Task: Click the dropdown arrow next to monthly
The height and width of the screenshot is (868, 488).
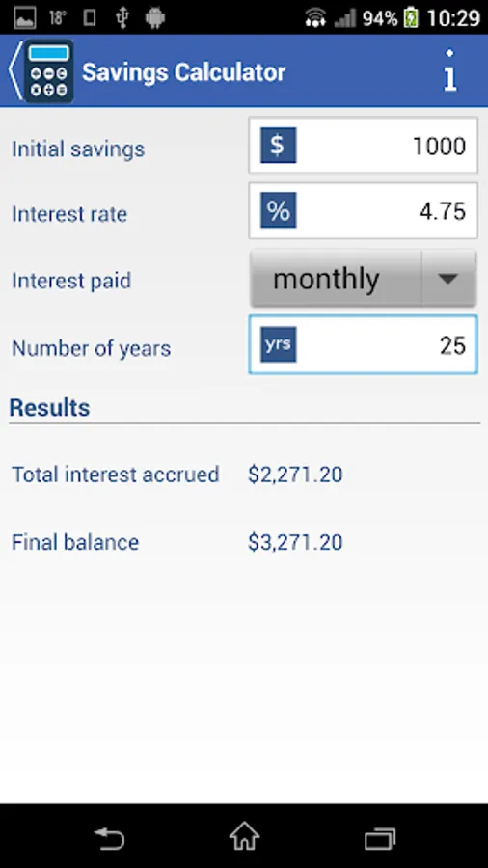Action: [448, 279]
